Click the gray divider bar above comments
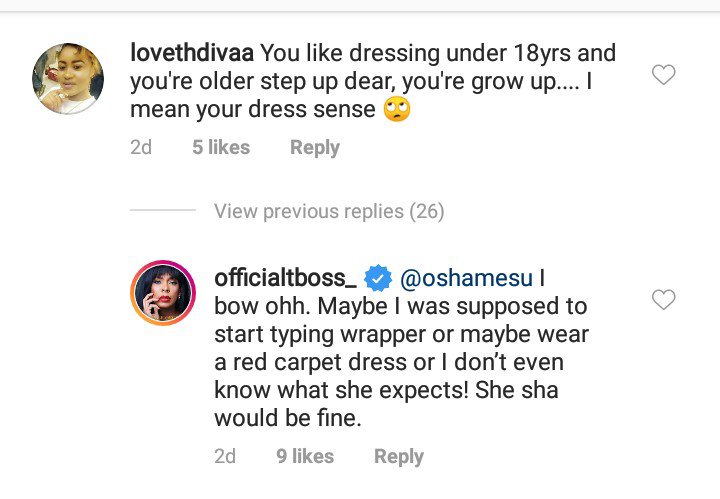The width and height of the screenshot is (720, 499). pos(360,6)
